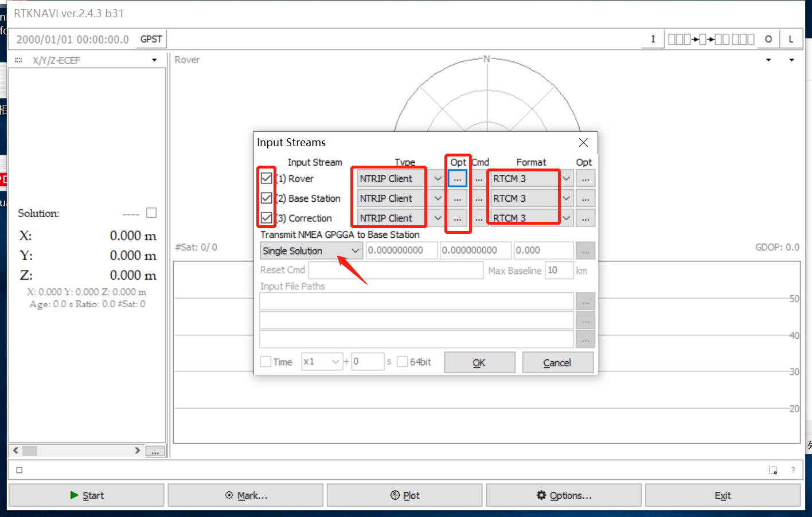Toggle the 64bit checkbox
Image resolution: width=812 pixels, height=517 pixels.
(403, 362)
